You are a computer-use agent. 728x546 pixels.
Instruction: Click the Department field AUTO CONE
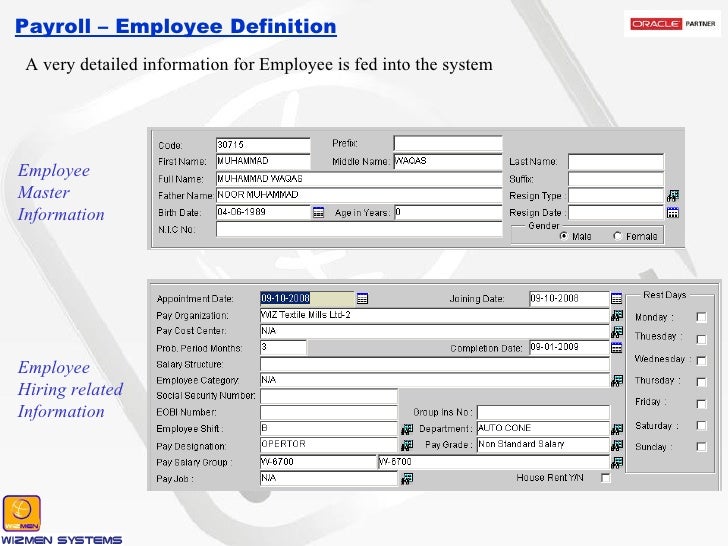point(543,429)
